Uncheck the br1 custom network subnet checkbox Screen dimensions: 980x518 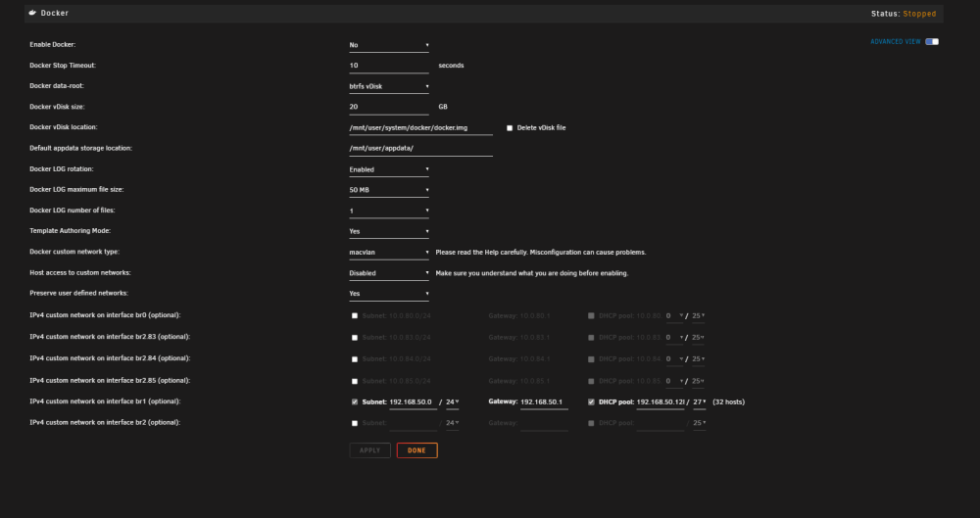coord(355,402)
